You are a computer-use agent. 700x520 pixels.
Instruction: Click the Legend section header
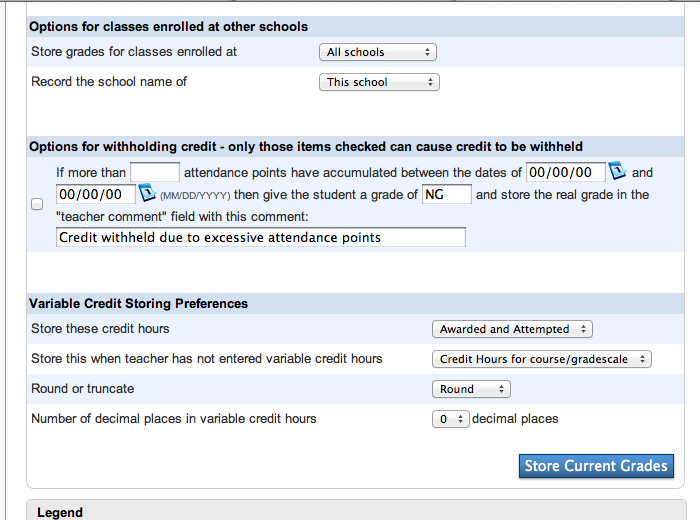60,512
